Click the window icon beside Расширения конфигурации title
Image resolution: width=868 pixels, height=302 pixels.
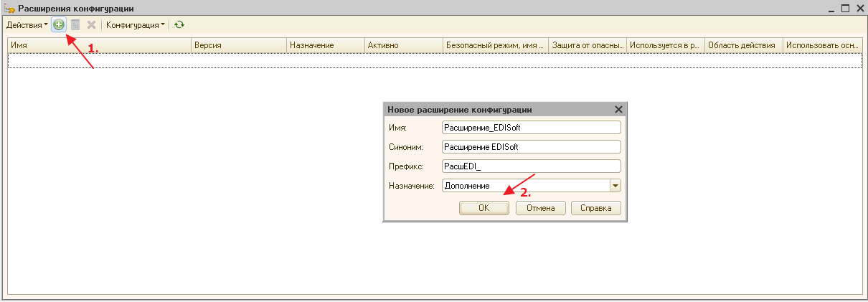tap(10, 8)
